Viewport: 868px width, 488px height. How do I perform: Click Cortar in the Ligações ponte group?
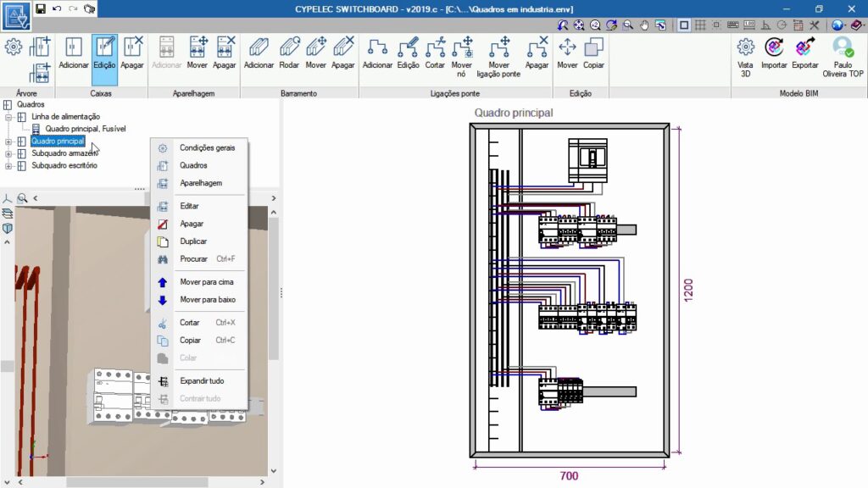[x=435, y=53]
